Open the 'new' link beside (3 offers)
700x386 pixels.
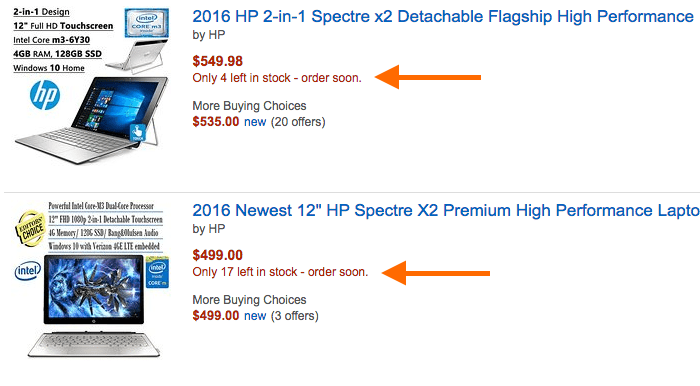[255, 316]
